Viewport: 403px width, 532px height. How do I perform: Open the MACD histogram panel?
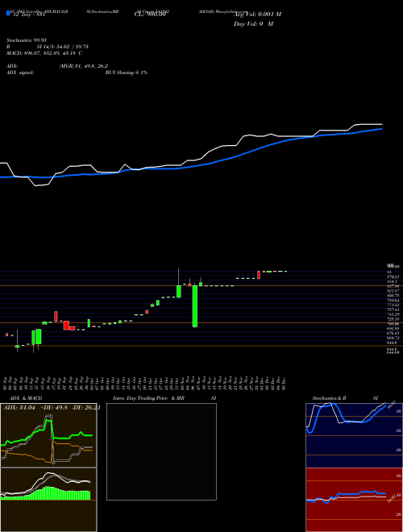[x=48, y=500]
